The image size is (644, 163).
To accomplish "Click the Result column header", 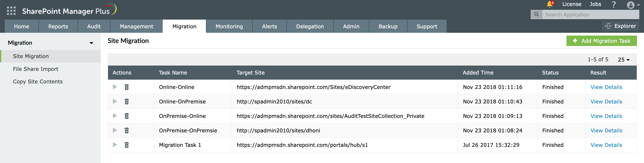I will click(x=598, y=73).
